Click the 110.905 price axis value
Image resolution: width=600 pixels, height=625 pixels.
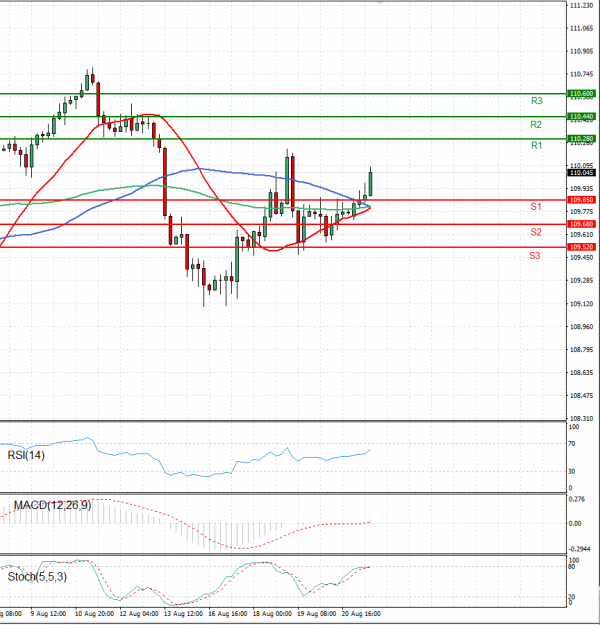click(x=581, y=51)
